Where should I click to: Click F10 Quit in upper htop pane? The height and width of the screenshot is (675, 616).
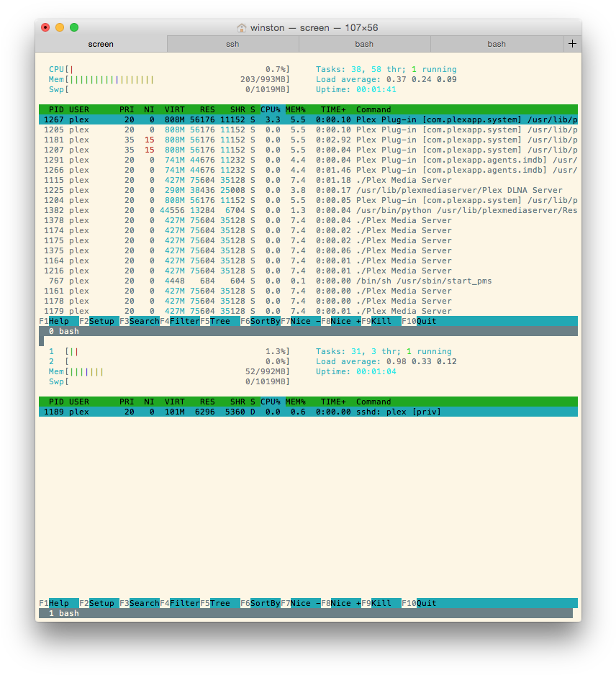click(x=419, y=321)
